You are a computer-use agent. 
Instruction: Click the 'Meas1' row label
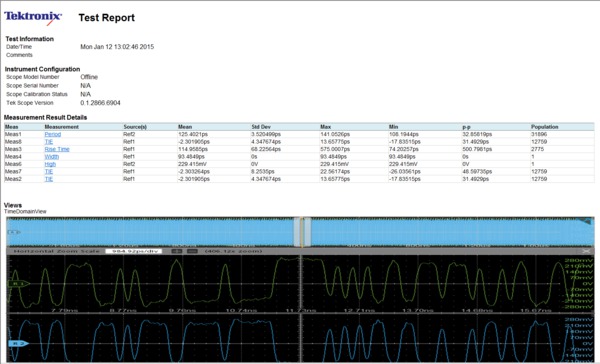(13, 134)
